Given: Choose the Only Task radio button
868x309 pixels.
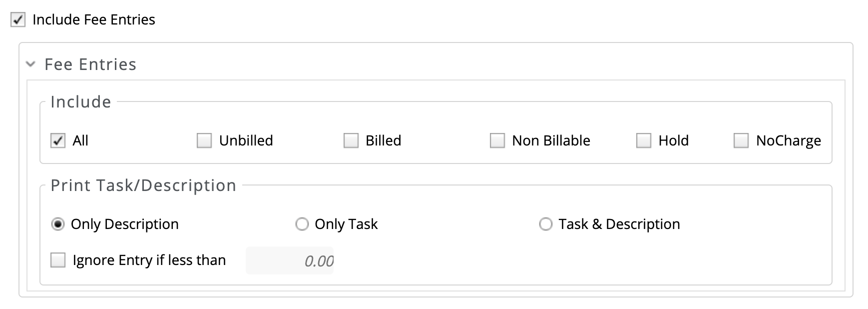Looking at the screenshot, I should (x=302, y=224).
